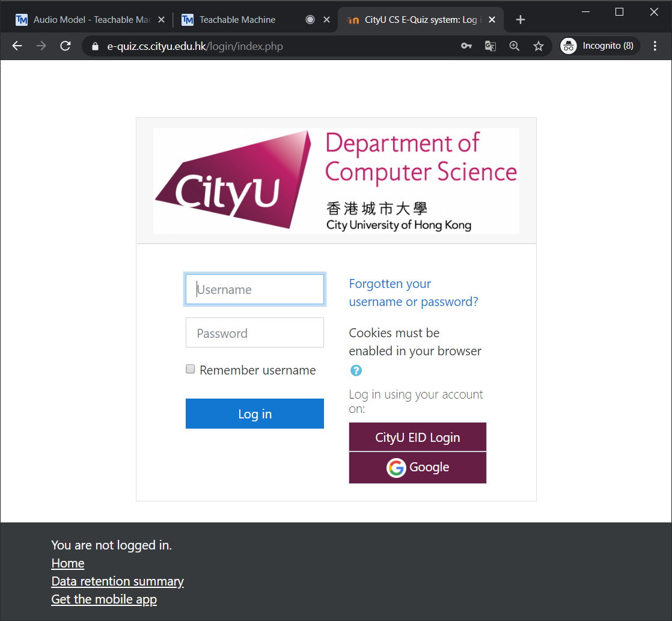The width and height of the screenshot is (672, 621).
Task: Open the Data retention summary link
Action: point(117,581)
